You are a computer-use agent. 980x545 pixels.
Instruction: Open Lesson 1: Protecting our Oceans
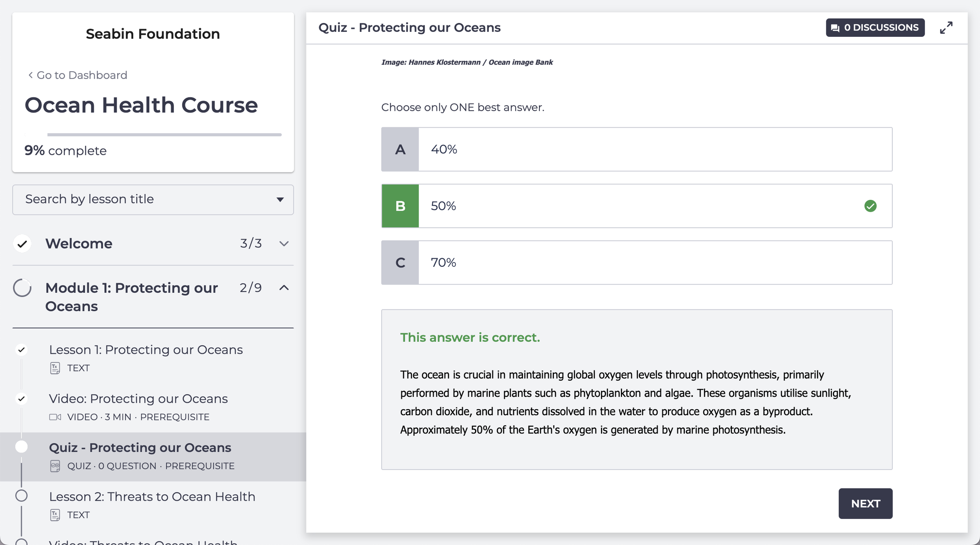coord(145,350)
